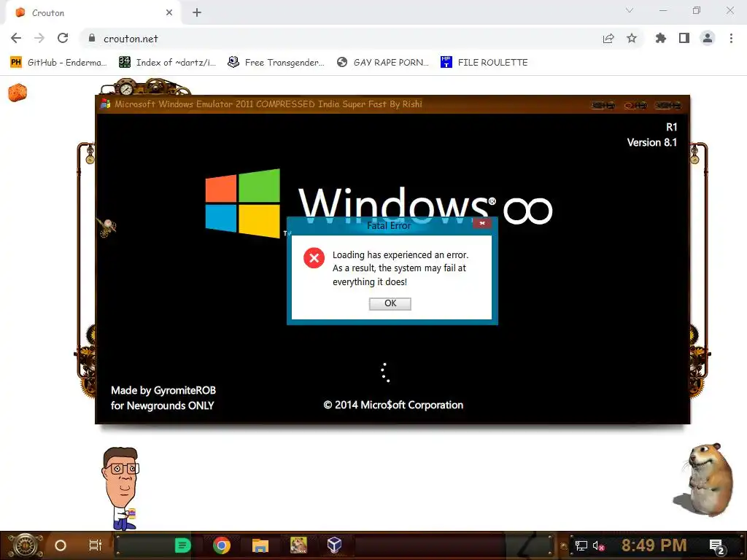
Task: Open Task View on taskbar
Action: pos(96,545)
